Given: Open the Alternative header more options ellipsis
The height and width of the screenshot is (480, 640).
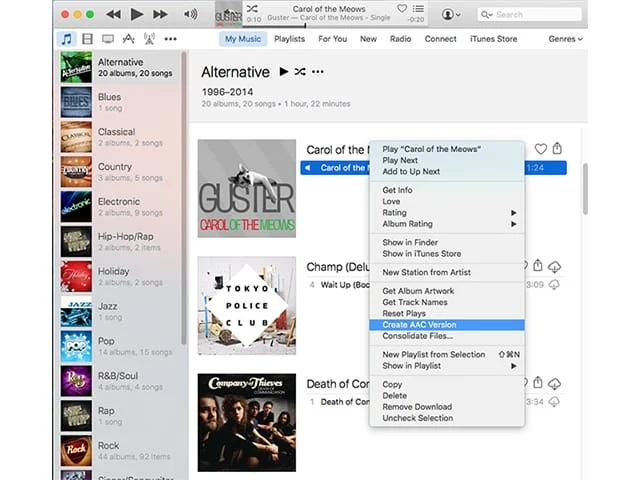Looking at the screenshot, I should (318, 72).
